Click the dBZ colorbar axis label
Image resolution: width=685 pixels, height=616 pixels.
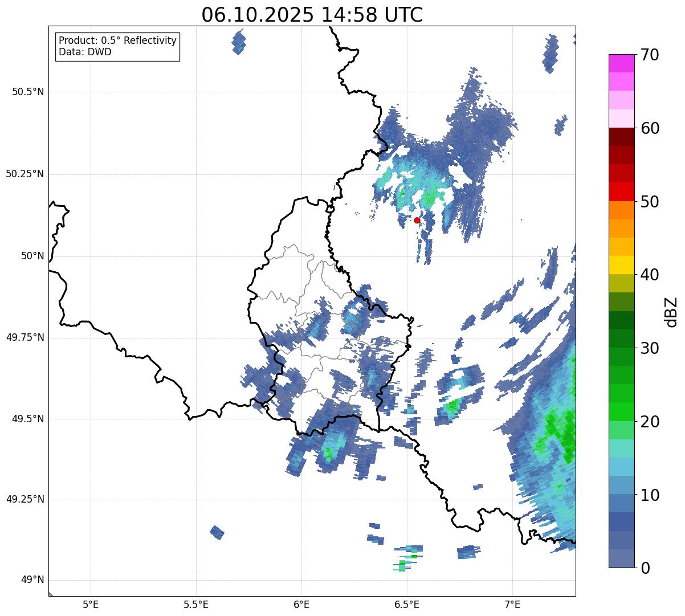pyautogui.click(x=671, y=311)
